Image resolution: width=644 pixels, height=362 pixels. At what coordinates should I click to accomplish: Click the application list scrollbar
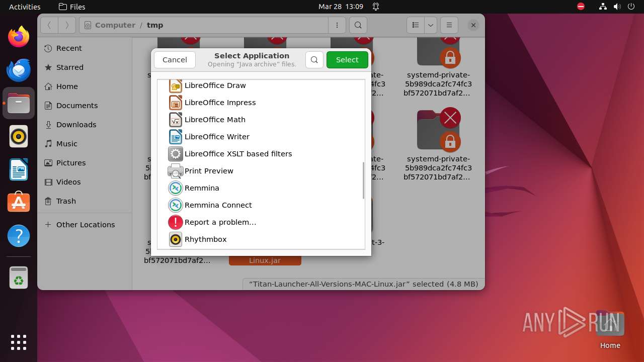pos(363,180)
